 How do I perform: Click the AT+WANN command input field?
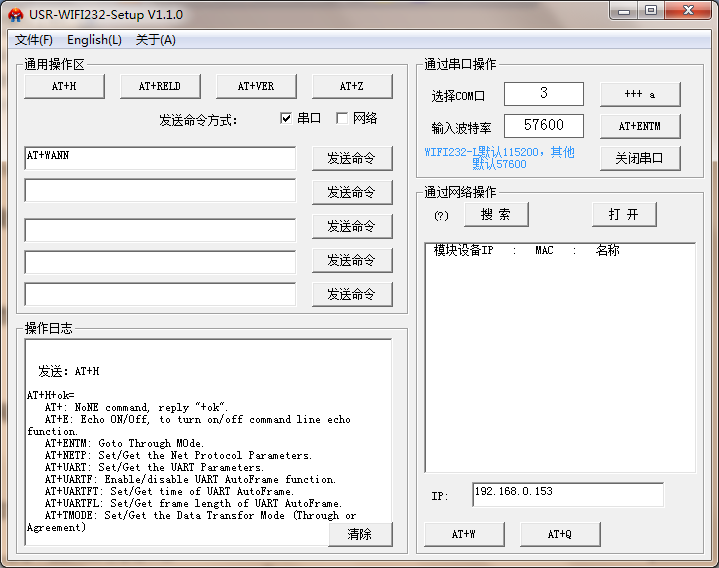tap(160, 158)
